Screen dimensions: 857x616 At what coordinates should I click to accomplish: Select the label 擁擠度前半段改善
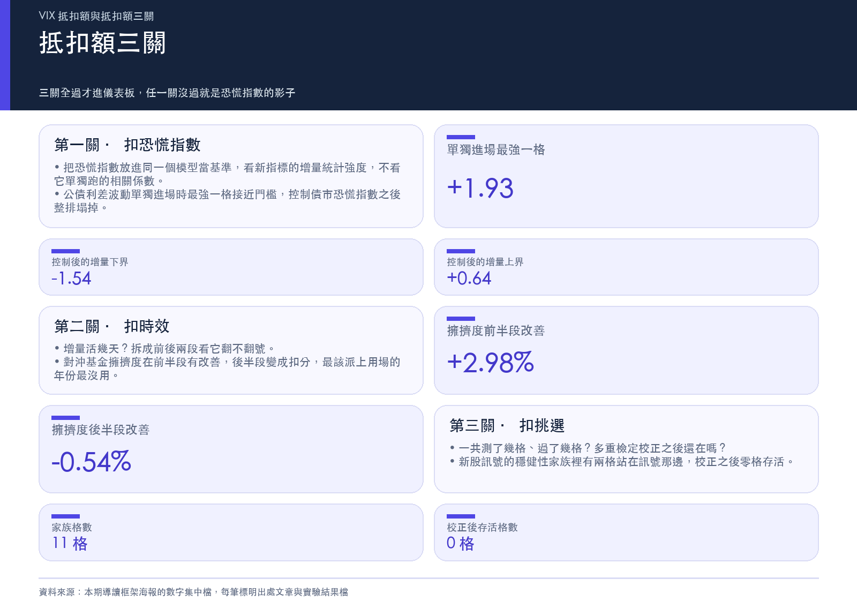click(496, 330)
